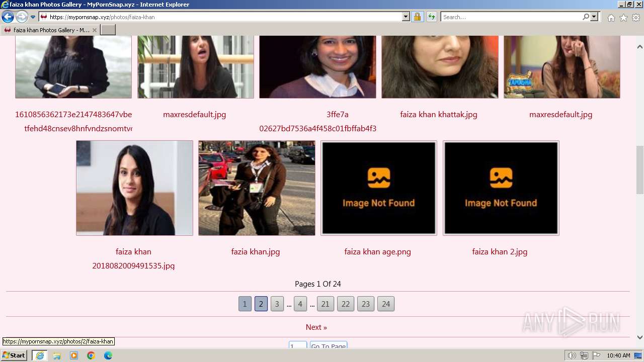Click the volume speaker tray icon
This screenshot has width=644, height=362.
pyautogui.click(x=572, y=355)
